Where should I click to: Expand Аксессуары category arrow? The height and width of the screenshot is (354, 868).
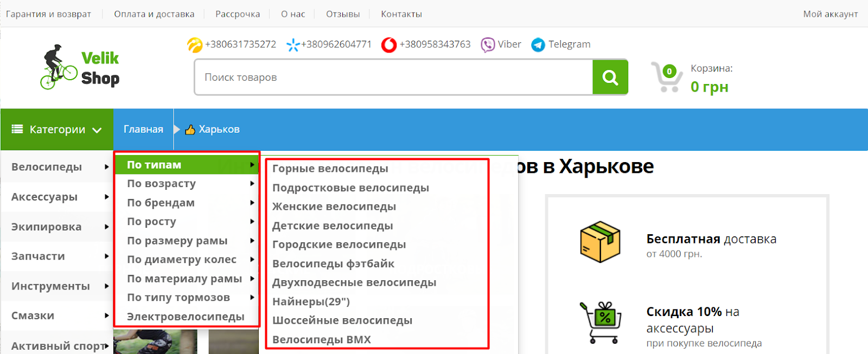[107, 197]
